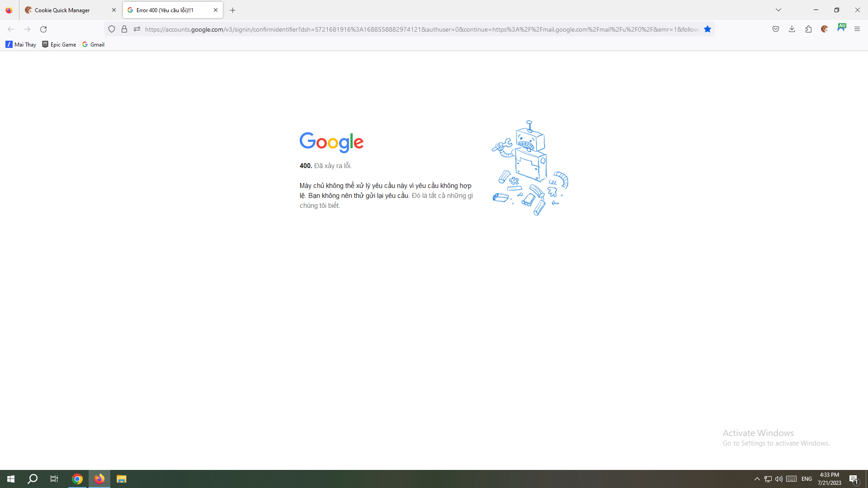Viewport: 868px width, 488px height.
Task: Go back to previous page
Action: [x=11, y=29]
